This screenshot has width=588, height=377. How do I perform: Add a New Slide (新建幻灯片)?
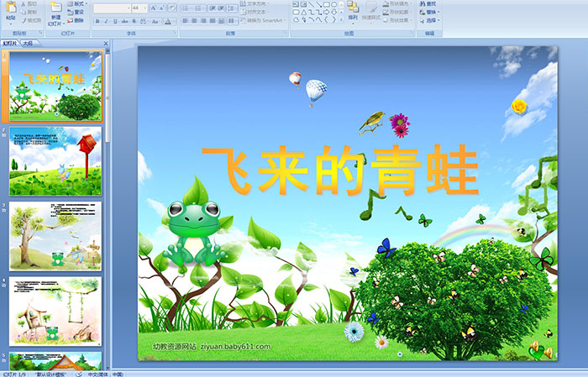coord(56,14)
